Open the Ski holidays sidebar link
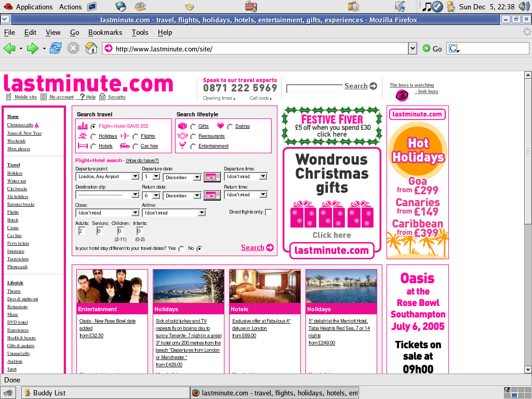Viewport: 532px width, 399px height. tap(18, 196)
